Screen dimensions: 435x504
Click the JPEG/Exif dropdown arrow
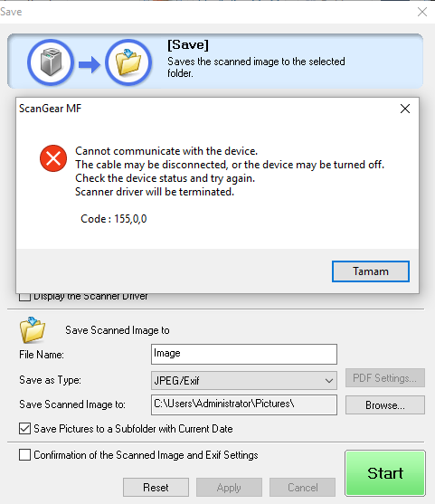pos(328,381)
